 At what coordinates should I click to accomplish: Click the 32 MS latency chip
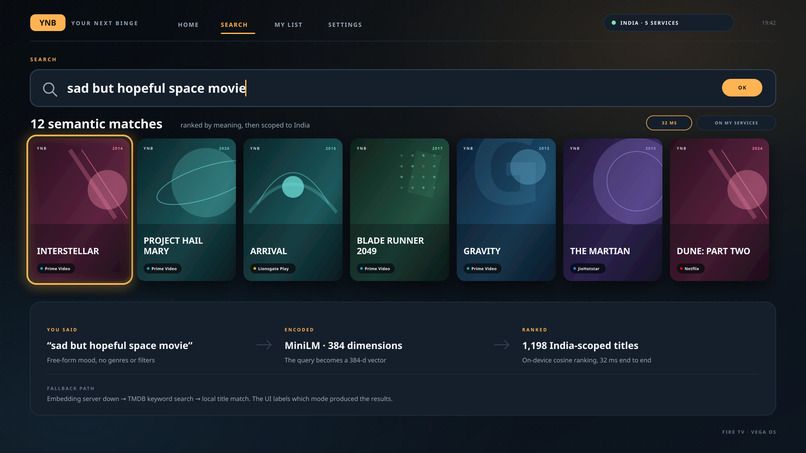[x=669, y=123]
